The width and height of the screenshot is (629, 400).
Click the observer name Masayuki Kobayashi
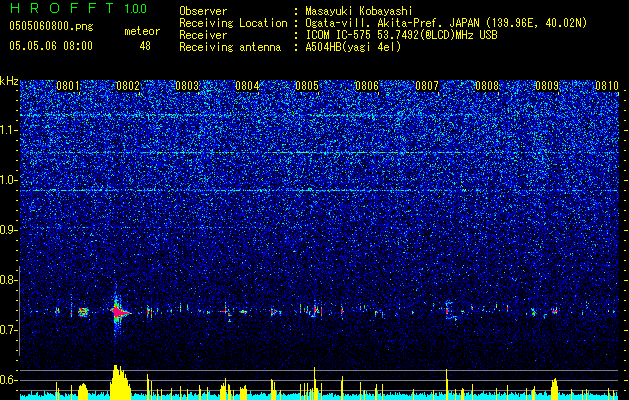(x=359, y=11)
